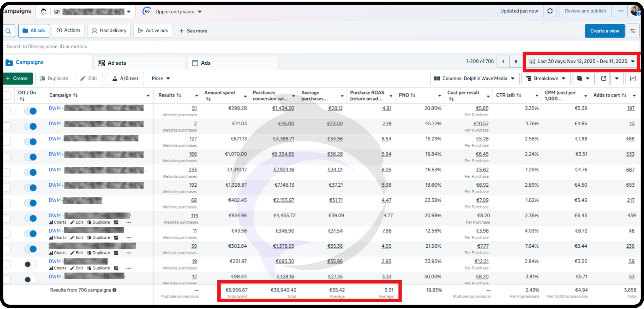Toggle on the €98.44 campaign
This screenshot has height=309, width=644.
coord(31,280)
